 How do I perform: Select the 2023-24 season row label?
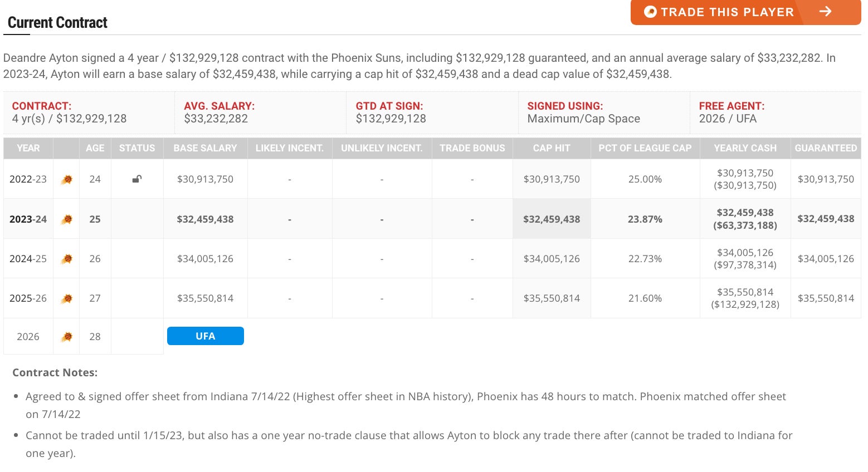(28, 219)
